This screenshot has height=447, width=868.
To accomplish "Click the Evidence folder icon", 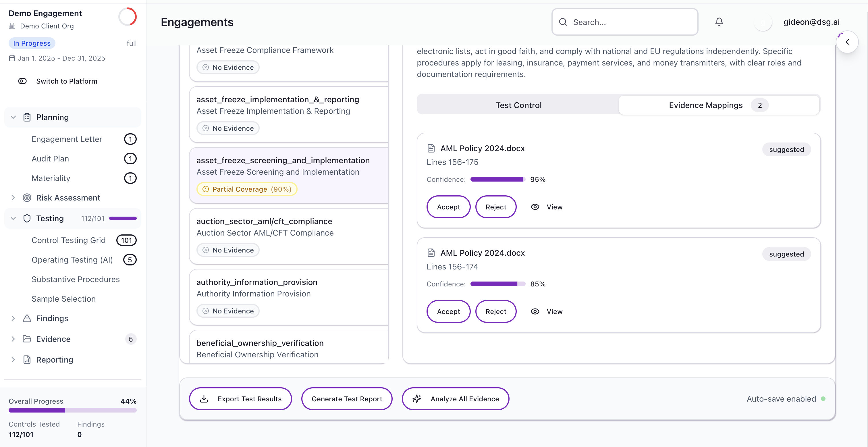I will (27, 339).
